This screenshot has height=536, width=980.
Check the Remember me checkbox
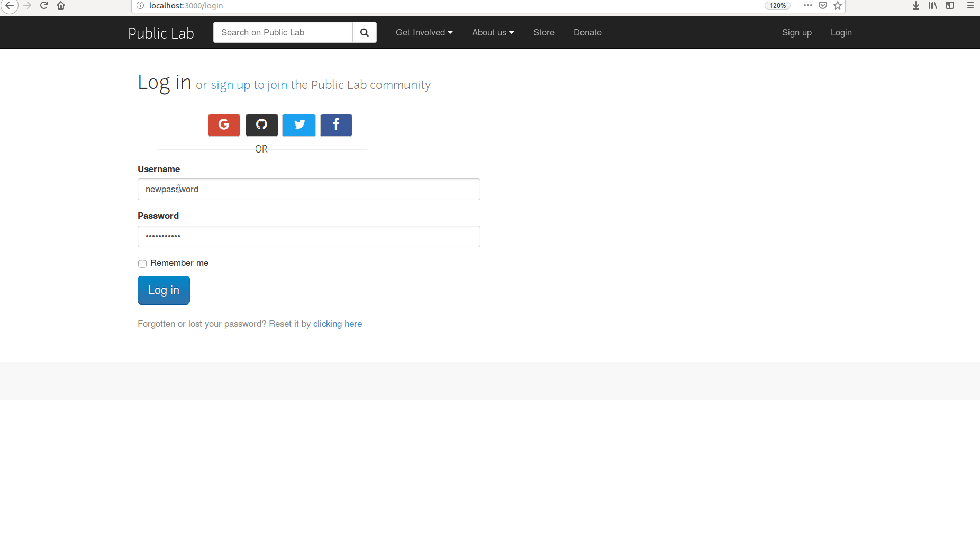point(142,264)
